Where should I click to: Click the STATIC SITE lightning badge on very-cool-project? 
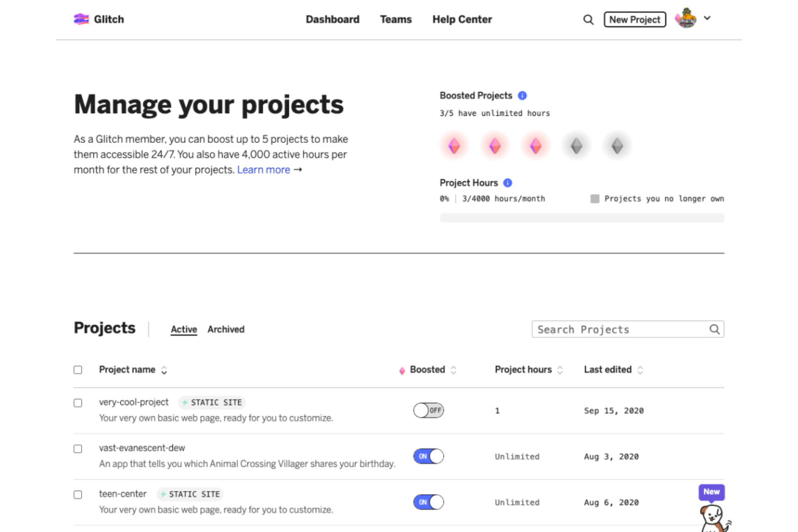pos(184,402)
